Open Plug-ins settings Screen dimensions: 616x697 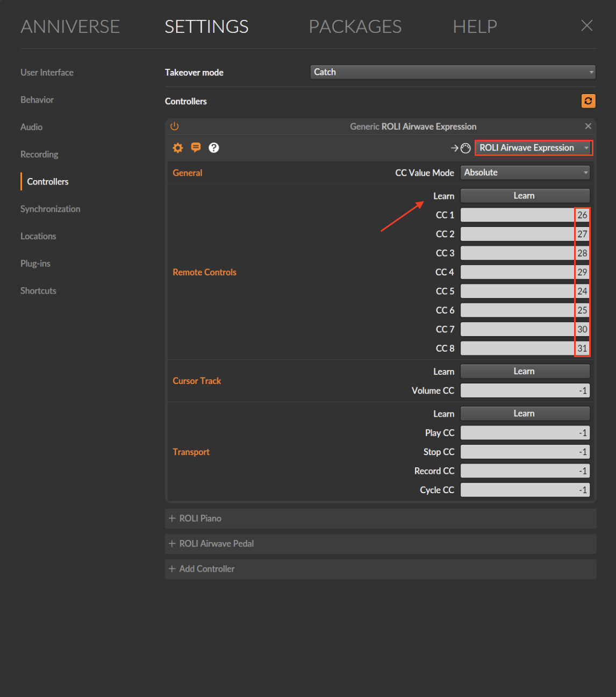35,264
